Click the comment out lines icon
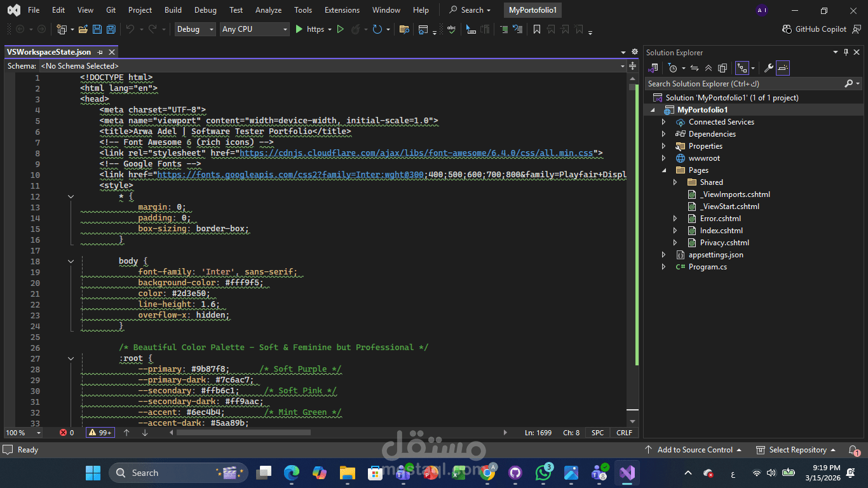The width and height of the screenshot is (868, 488). (503, 29)
